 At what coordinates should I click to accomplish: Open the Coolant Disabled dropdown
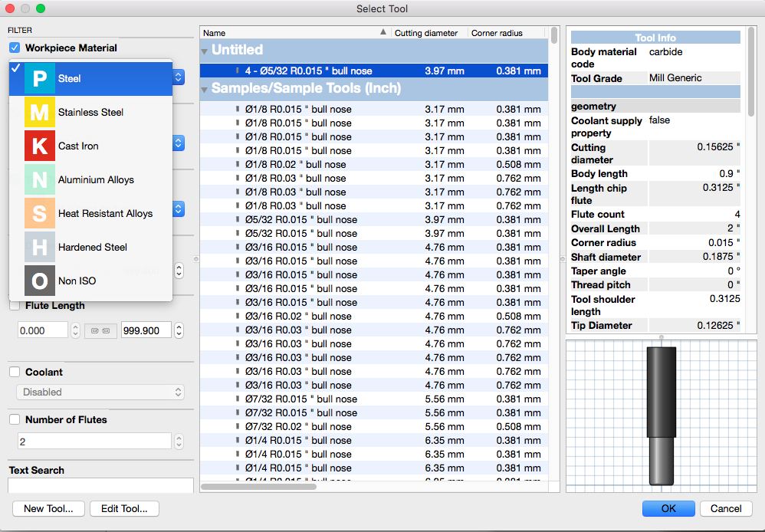(100, 392)
